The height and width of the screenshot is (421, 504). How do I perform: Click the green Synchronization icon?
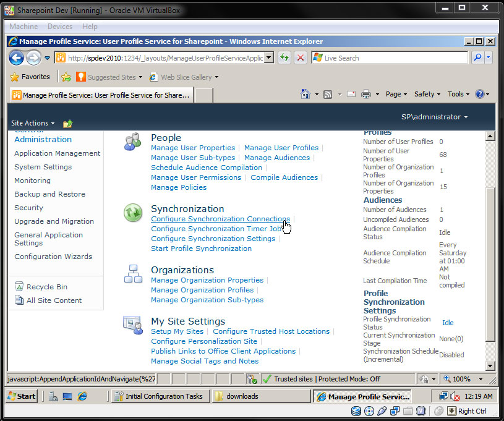click(x=133, y=213)
